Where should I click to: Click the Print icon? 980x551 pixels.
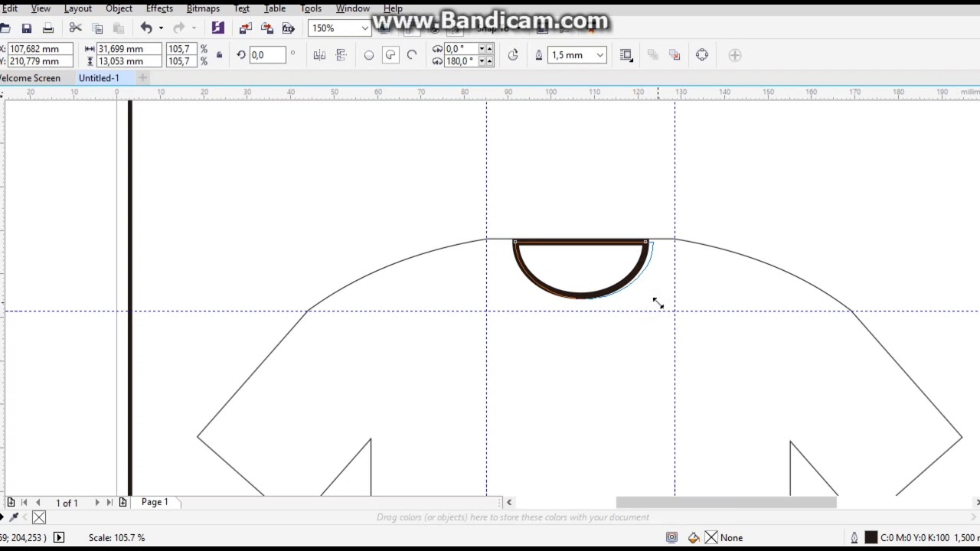(x=48, y=28)
